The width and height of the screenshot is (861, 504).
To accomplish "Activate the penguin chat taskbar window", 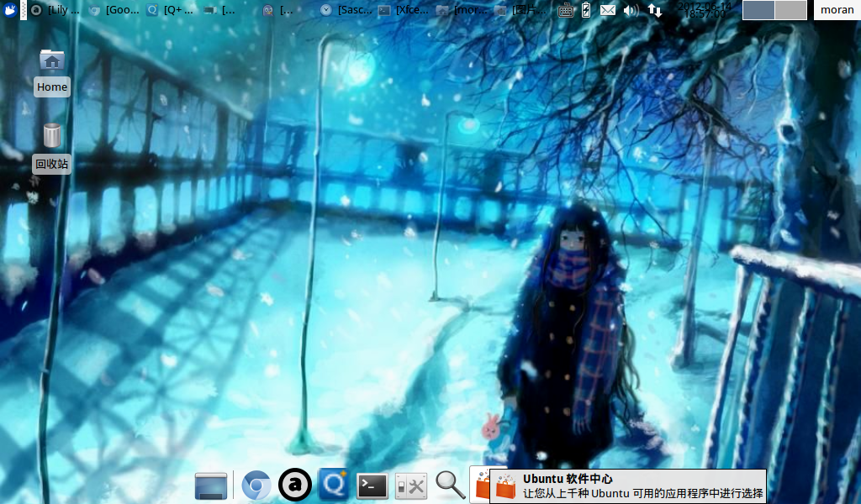I will 279,10.
